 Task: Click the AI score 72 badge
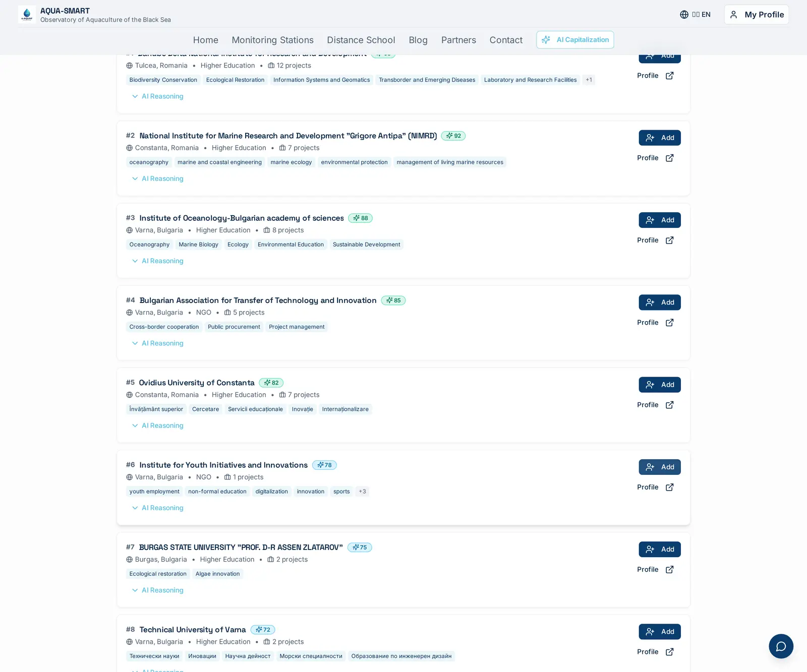263,630
